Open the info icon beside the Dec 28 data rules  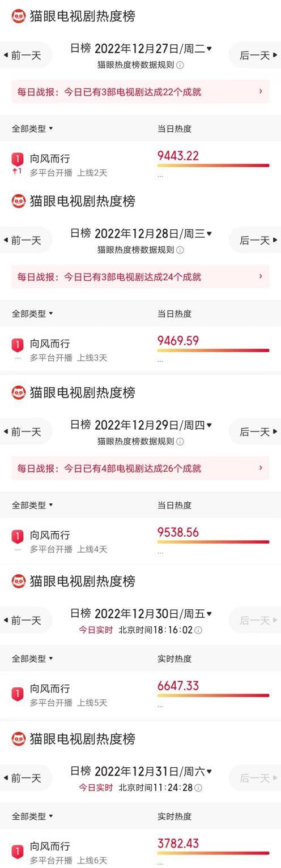180,250
